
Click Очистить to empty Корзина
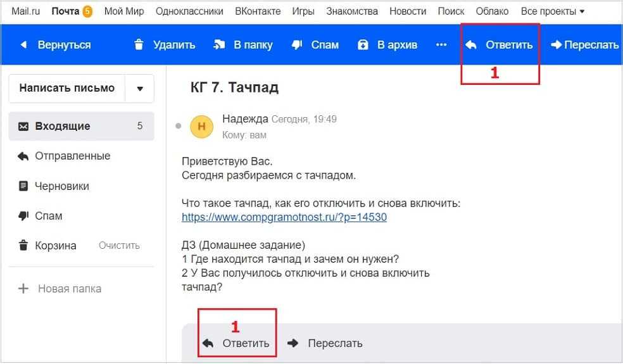(119, 246)
